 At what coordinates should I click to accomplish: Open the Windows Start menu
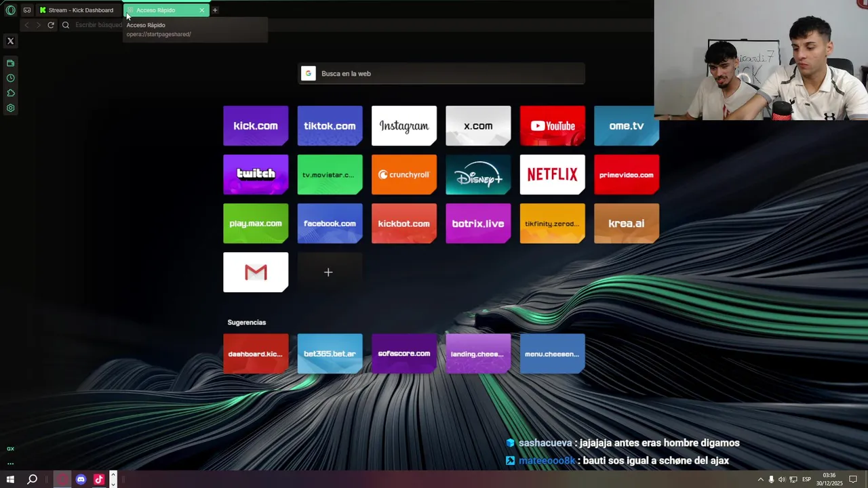click(10, 479)
